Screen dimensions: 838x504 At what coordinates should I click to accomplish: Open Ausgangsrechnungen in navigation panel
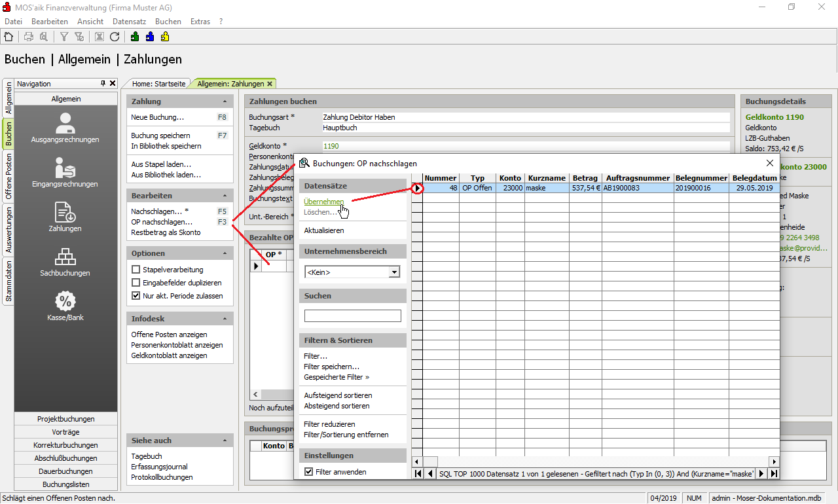(65, 128)
